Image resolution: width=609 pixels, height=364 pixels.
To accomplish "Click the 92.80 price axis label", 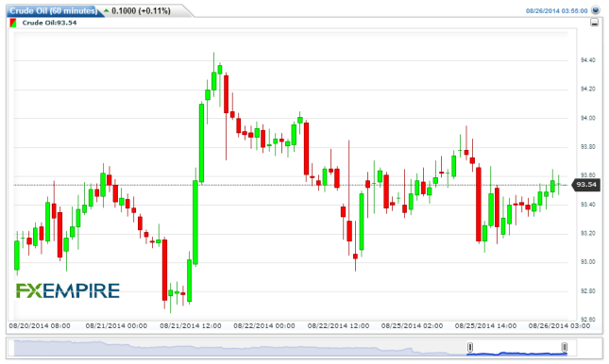I will tap(587, 291).
